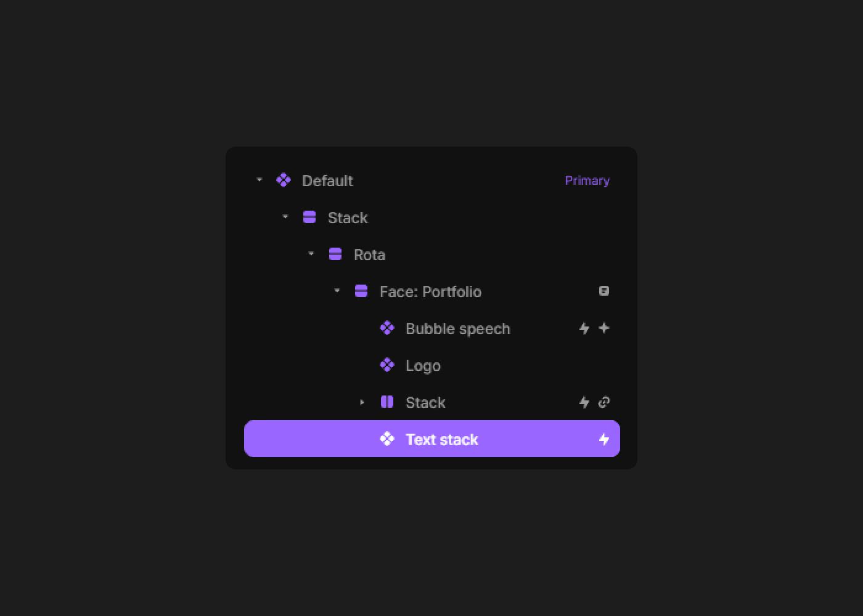Screen dimensions: 863x616
Task: Collapse the Face: Portfolio layer
Action: (337, 291)
